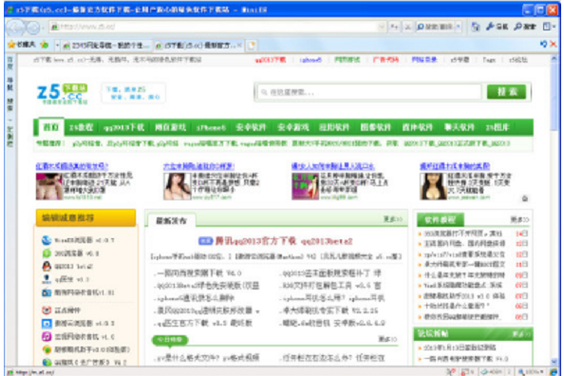Open the red qq2013 download top link

[270, 60]
